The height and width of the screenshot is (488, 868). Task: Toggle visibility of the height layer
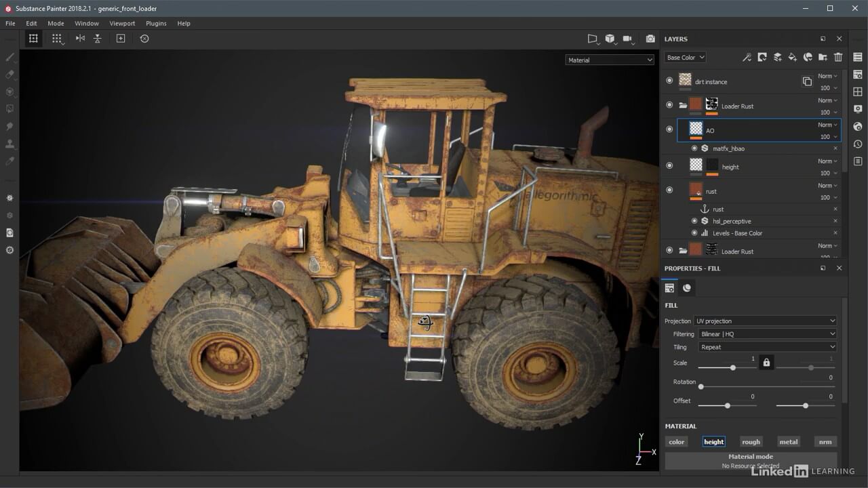click(x=669, y=165)
